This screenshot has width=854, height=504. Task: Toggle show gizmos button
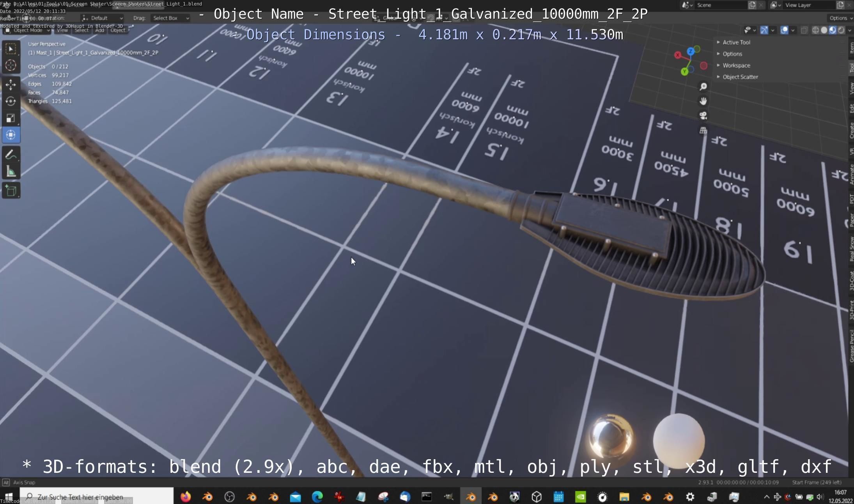click(764, 30)
